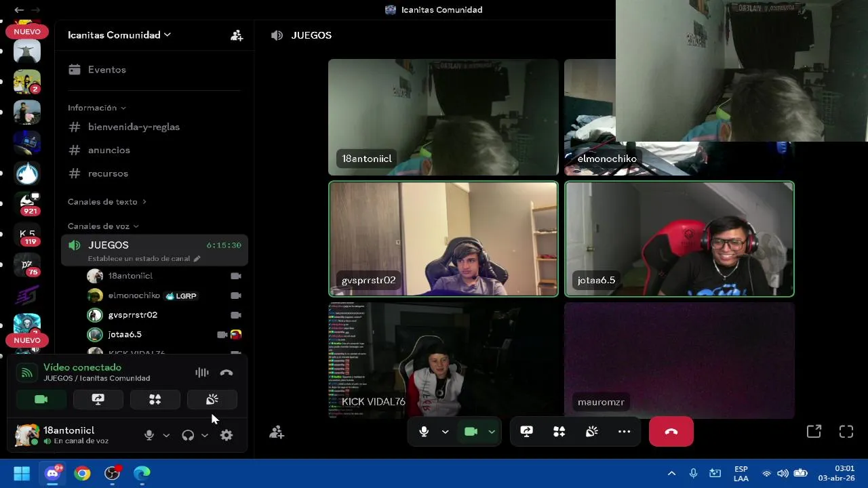This screenshot has width=868, height=488.
Task: Open the connection quality signal icon
Action: (26, 373)
